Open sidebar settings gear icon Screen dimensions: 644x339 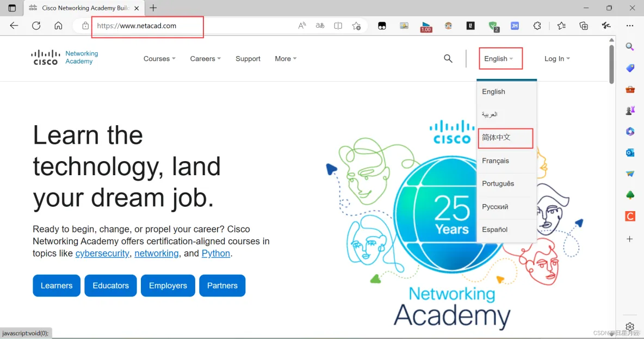coord(630,327)
